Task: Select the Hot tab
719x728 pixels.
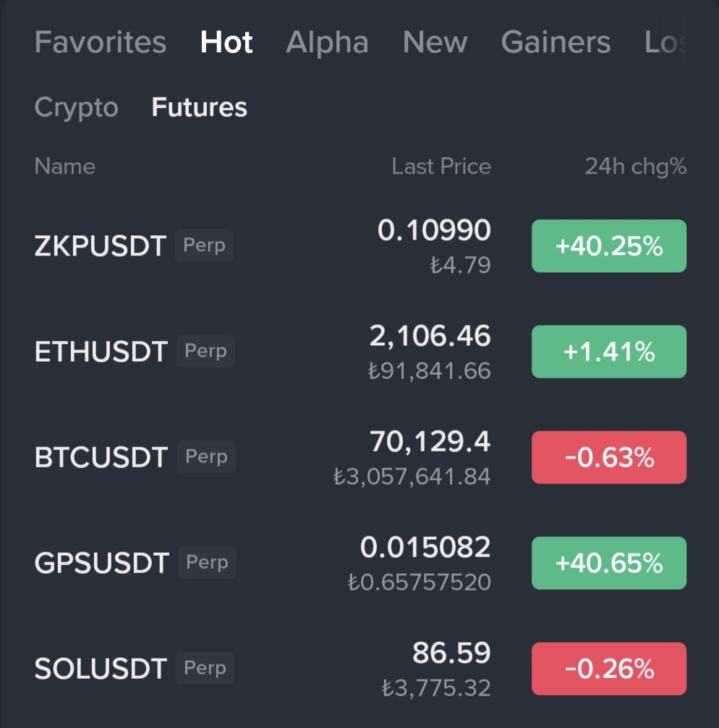Action: coord(226,43)
